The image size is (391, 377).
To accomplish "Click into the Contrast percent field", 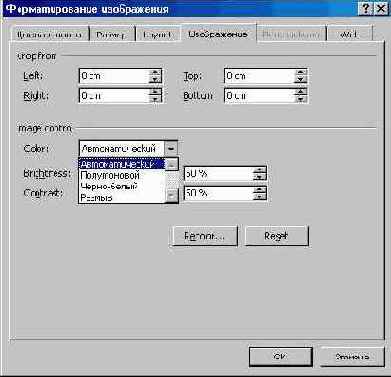I will (x=219, y=193).
